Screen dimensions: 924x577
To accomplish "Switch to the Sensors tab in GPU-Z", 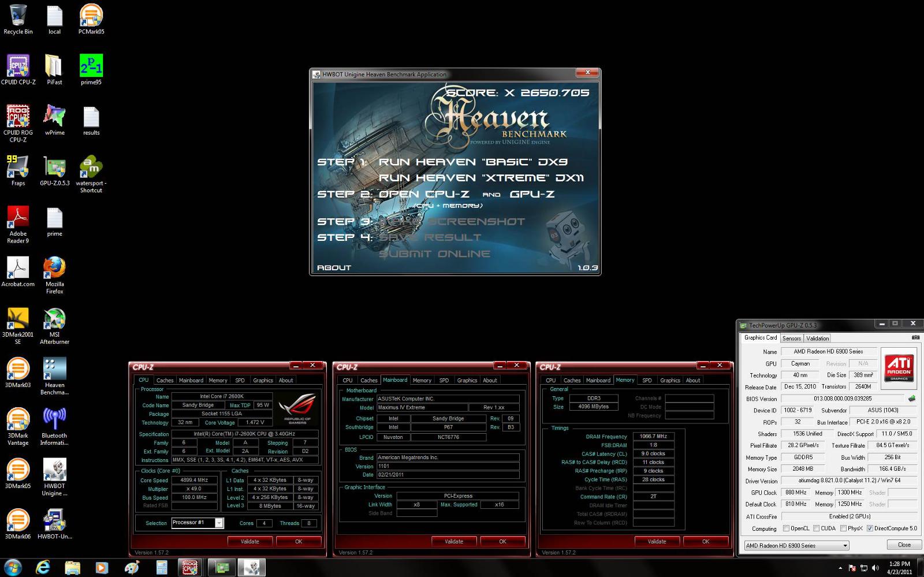I will tap(792, 338).
